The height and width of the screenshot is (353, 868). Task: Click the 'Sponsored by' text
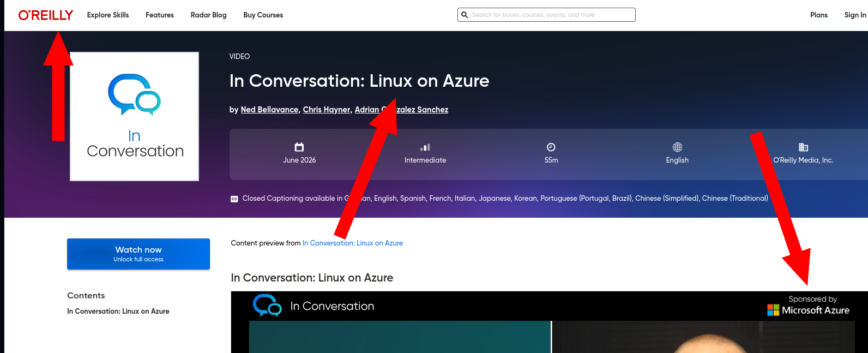pos(812,299)
